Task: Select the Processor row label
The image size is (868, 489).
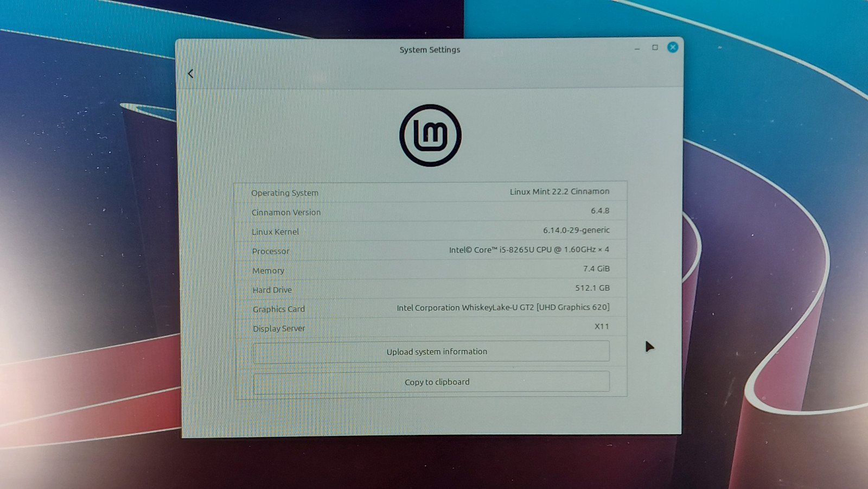Action: click(271, 251)
